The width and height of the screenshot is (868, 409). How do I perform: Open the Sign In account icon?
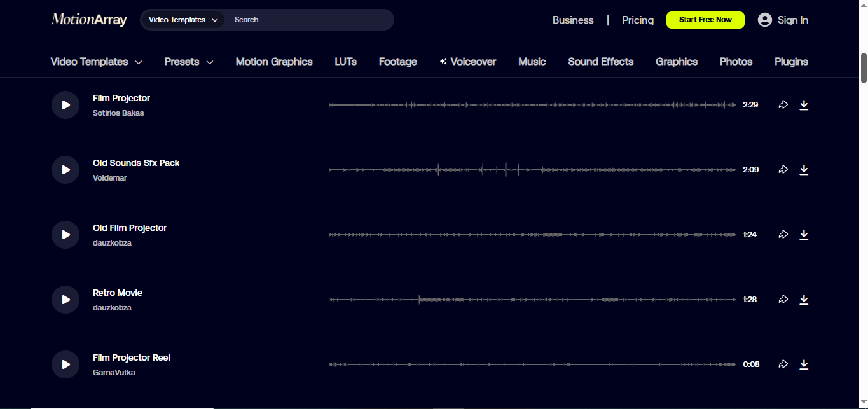click(764, 20)
